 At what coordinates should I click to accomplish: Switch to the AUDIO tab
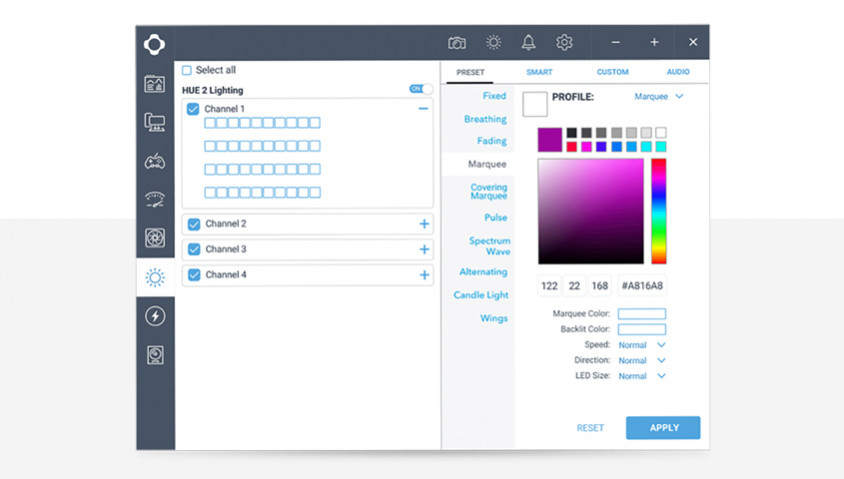[x=678, y=72]
